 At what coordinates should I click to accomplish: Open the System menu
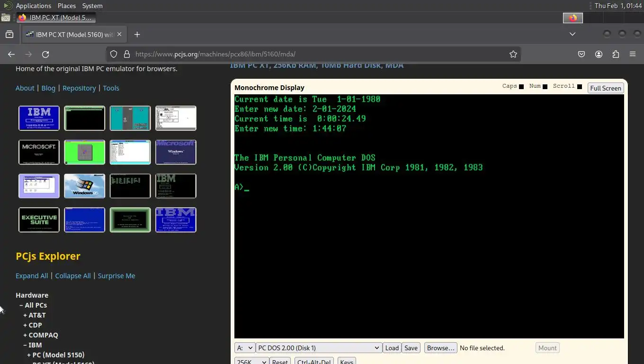click(x=92, y=6)
